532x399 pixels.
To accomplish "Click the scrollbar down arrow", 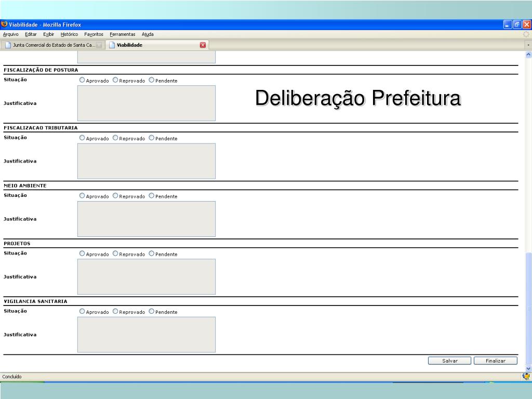I will coord(528,368).
